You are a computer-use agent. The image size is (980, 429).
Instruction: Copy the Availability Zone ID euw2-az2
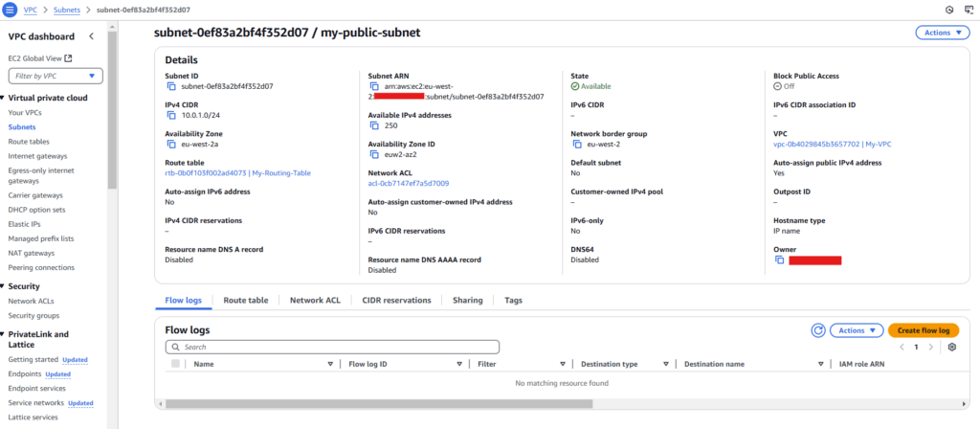pos(374,154)
